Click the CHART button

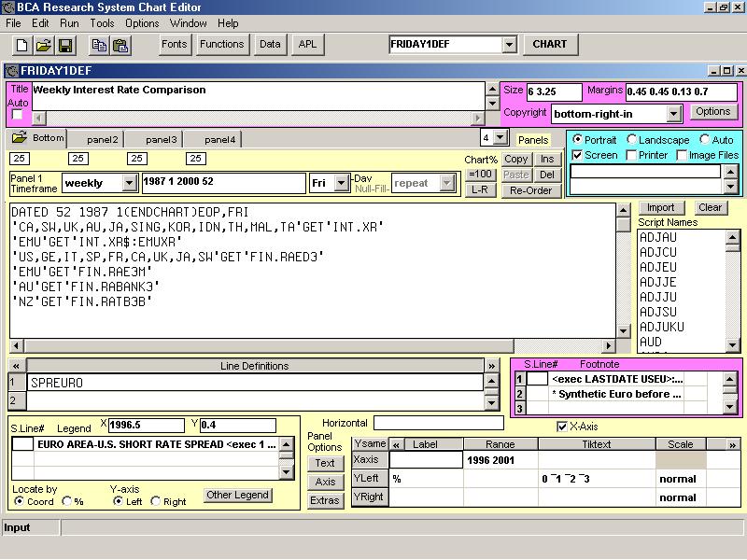[549, 44]
